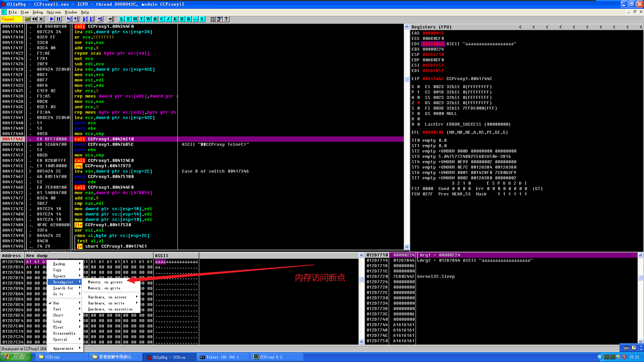The image size is (644, 362).
Task: Click Execute till return toolbar icon
Action: [100, 19]
